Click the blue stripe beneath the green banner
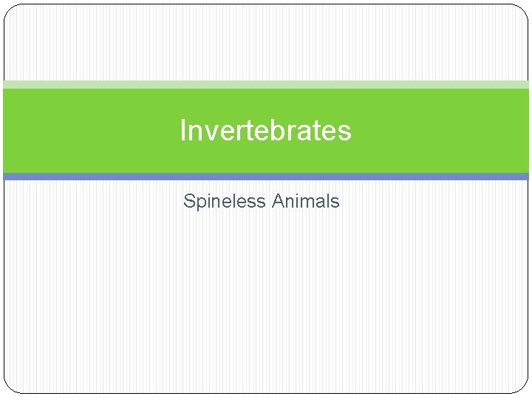532x399 pixels. click(x=266, y=177)
